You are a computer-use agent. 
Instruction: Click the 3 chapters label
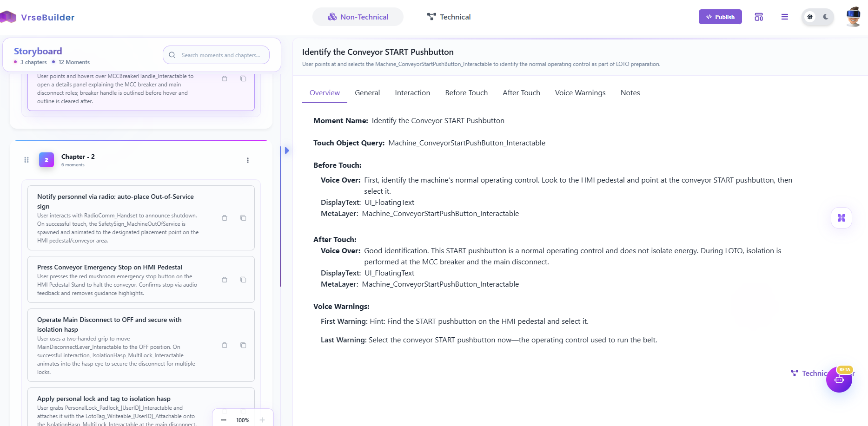coord(33,62)
